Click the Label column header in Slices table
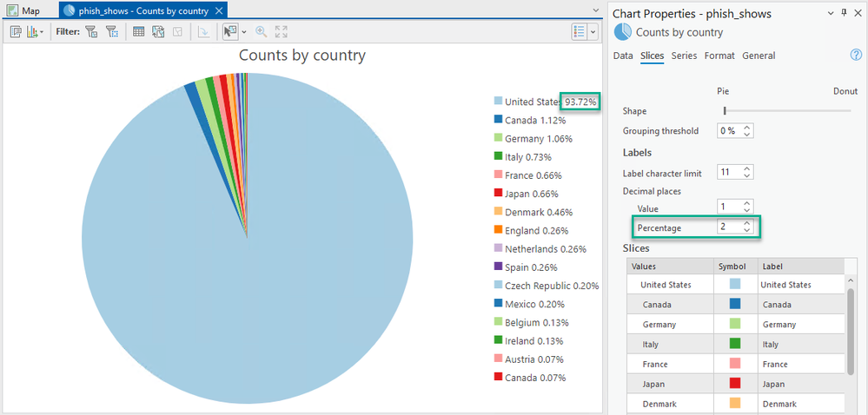The image size is (868, 415). (800, 267)
